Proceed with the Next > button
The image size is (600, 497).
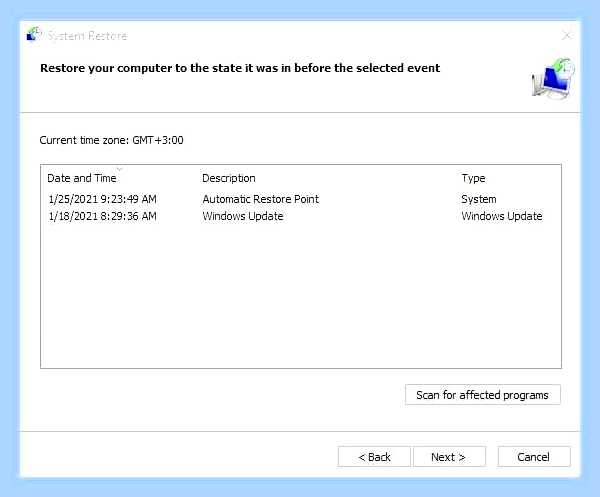[x=449, y=457]
